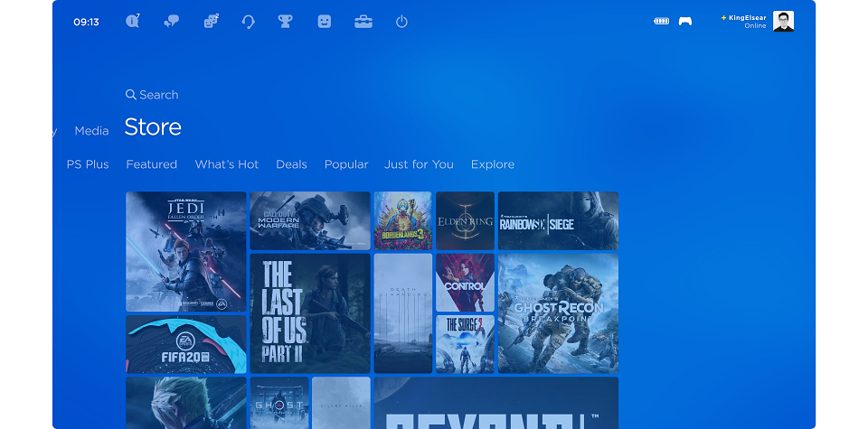Open the FIFA 20 game tile
The image size is (868, 429).
tap(186, 344)
